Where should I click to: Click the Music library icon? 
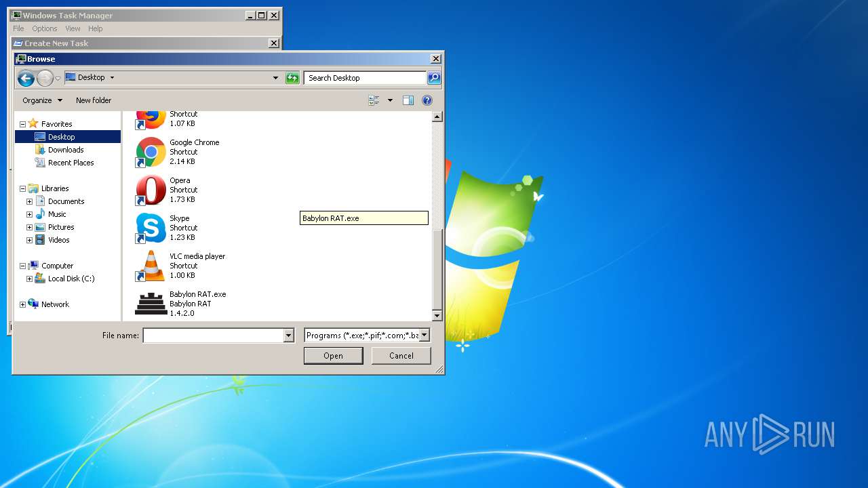tap(40, 214)
